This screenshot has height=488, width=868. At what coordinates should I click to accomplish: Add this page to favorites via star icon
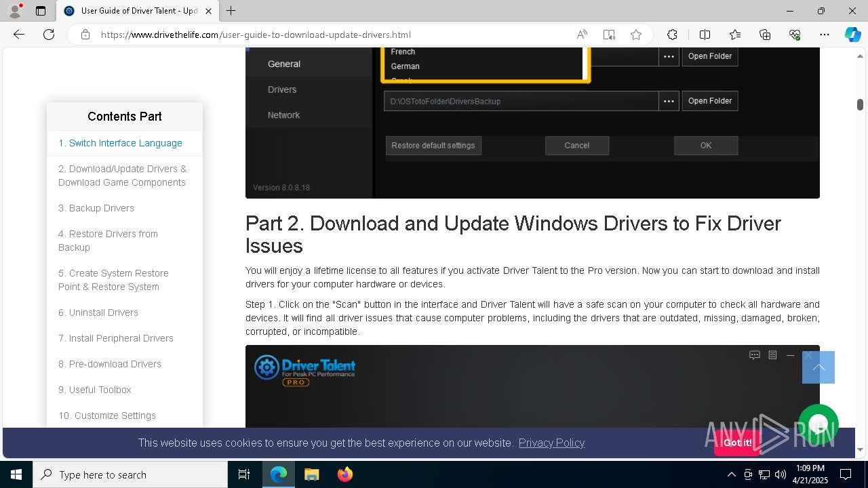(x=636, y=35)
